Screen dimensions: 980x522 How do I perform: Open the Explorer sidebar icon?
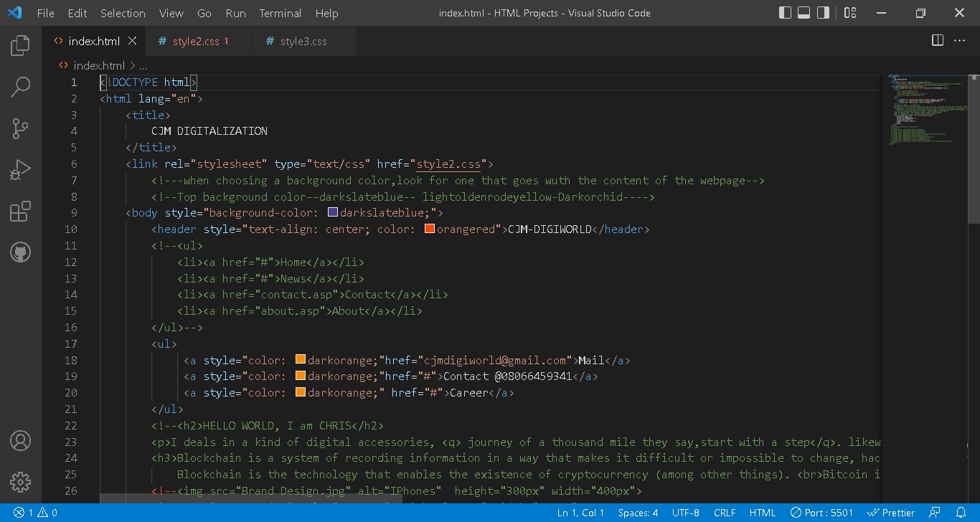click(x=19, y=44)
